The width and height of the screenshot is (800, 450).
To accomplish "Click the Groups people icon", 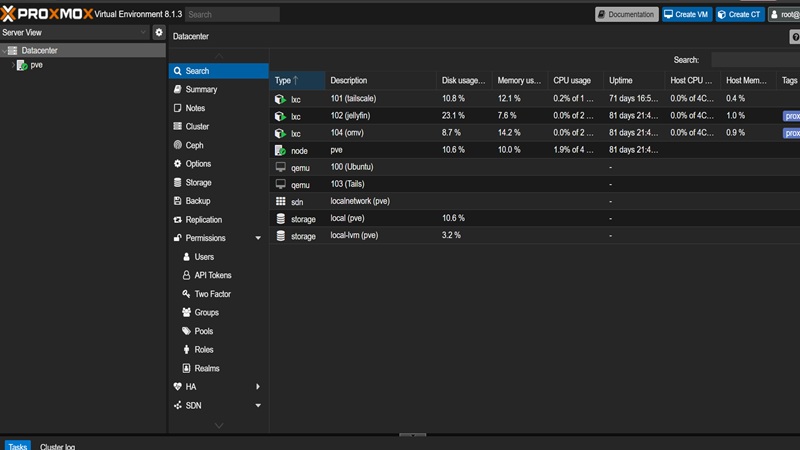I will tap(186, 312).
